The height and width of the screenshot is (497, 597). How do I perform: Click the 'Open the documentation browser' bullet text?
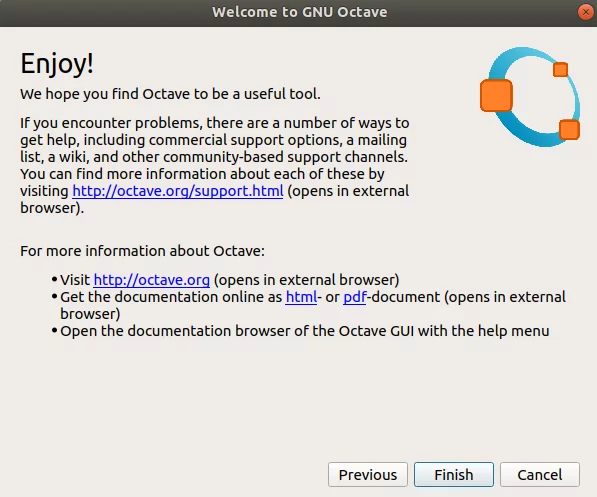coord(305,331)
